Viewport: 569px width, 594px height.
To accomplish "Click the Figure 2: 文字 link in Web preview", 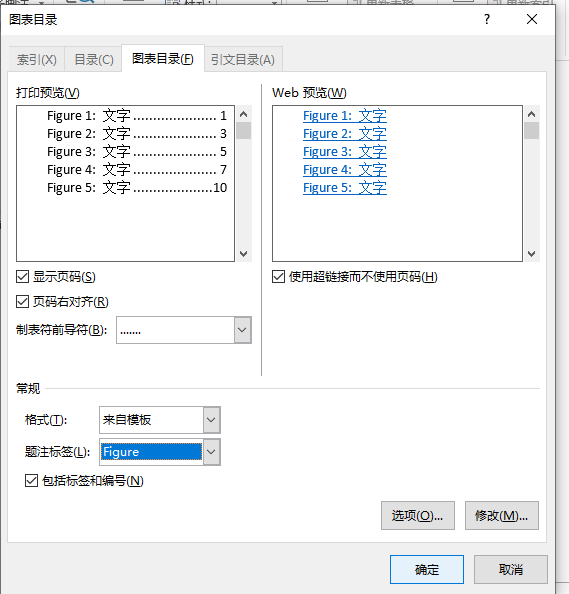I will click(345, 134).
